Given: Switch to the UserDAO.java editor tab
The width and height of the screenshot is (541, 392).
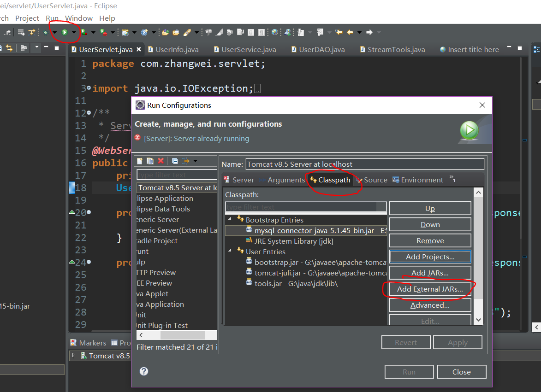Looking at the screenshot, I should [x=318, y=49].
